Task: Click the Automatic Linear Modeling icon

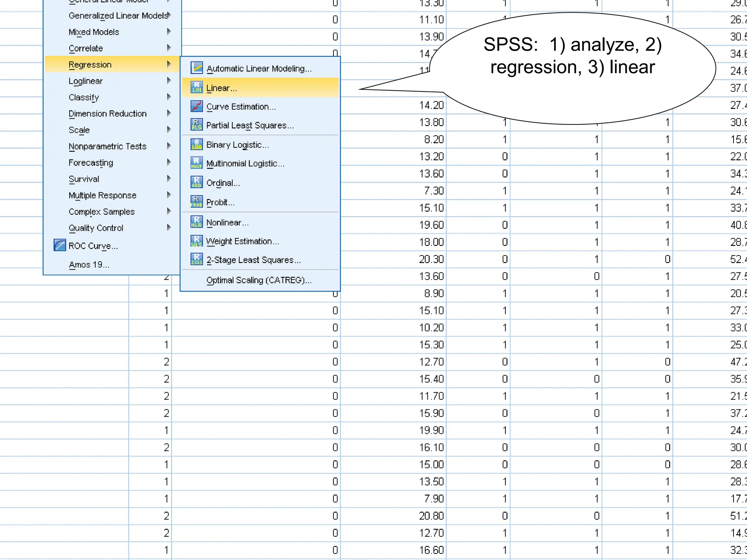Action: [197, 68]
